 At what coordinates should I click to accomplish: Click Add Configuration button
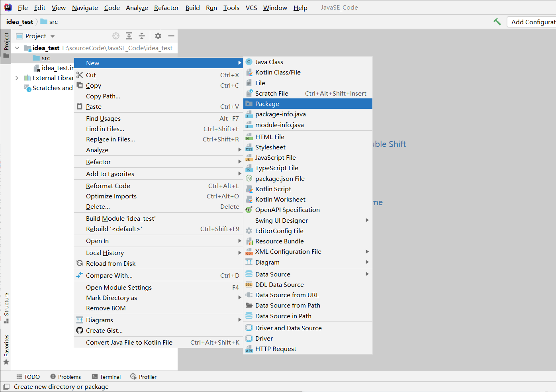point(532,22)
